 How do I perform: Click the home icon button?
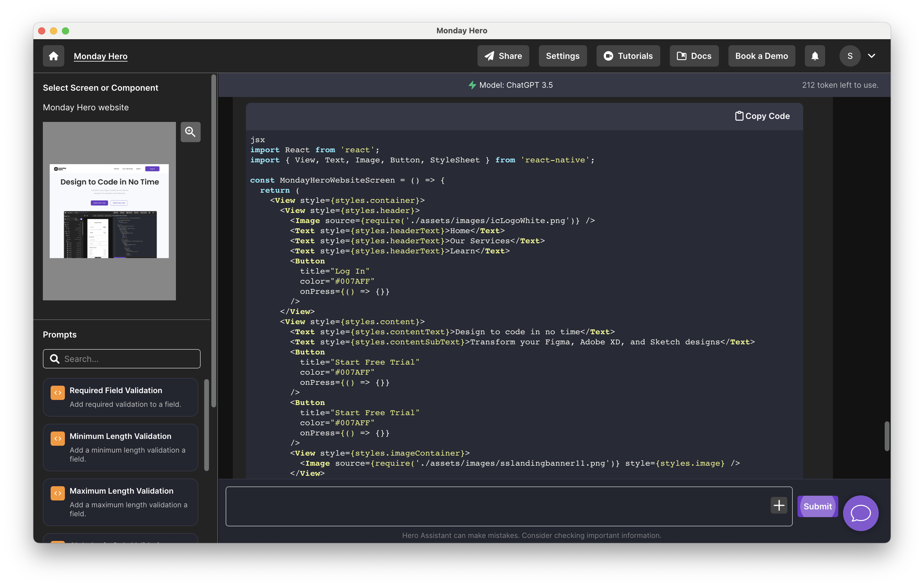click(53, 56)
